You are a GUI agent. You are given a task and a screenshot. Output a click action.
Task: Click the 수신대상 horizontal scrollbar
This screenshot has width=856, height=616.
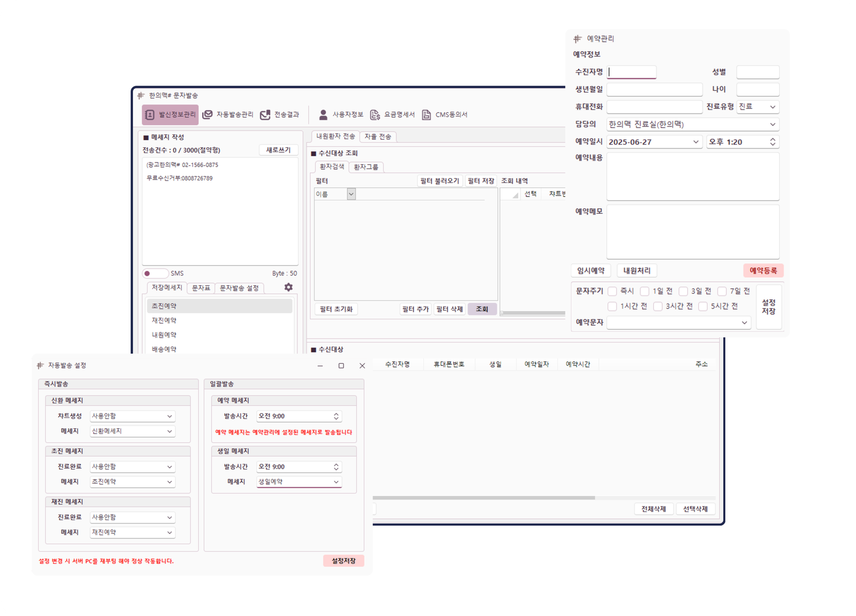[484, 498]
